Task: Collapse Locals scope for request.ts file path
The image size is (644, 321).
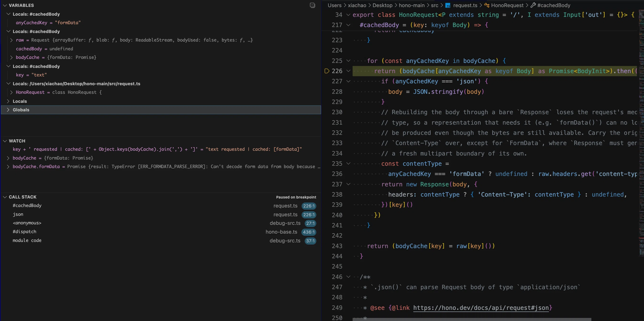Action: point(8,84)
